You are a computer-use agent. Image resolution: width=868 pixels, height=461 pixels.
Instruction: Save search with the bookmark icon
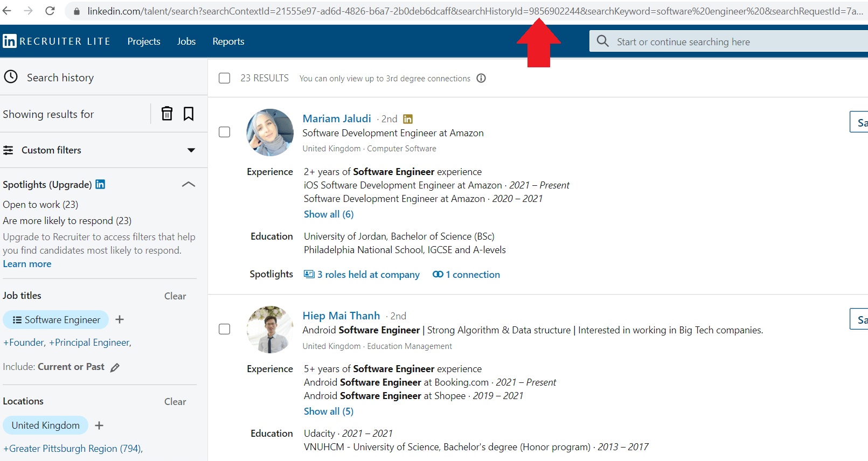tap(189, 114)
